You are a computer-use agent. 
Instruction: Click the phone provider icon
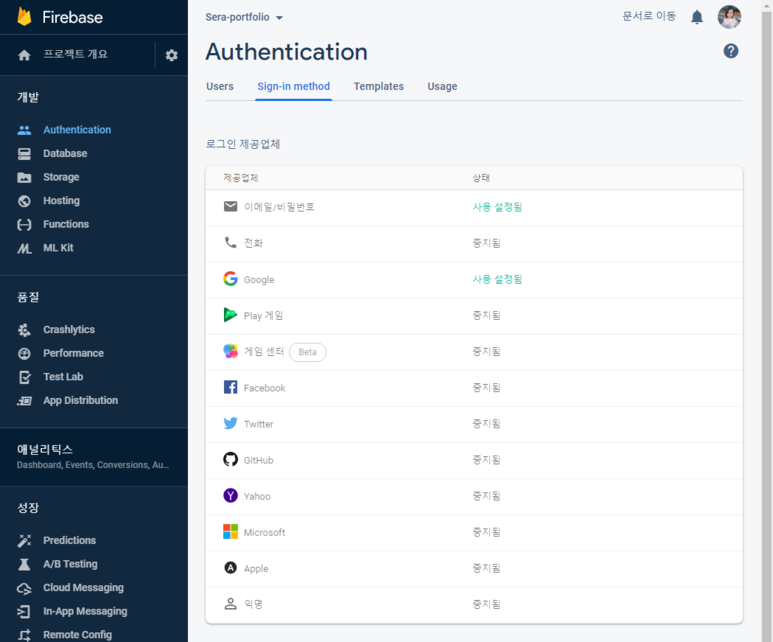pos(230,242)
